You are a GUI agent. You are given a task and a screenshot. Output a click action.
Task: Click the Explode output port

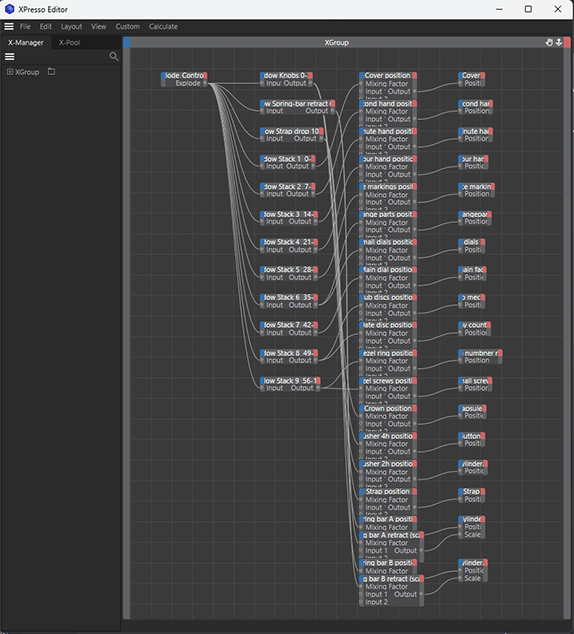click(x=205, y=83)
